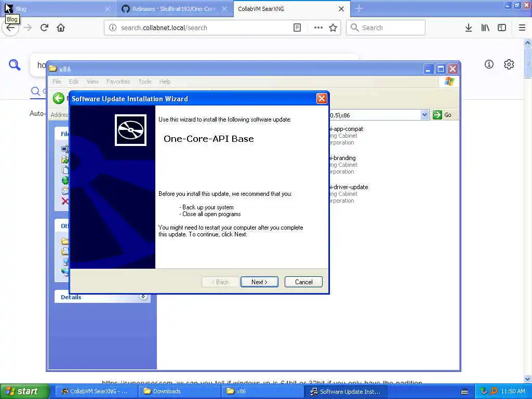Open SearXNG preferences gear icon

(509, 64)
